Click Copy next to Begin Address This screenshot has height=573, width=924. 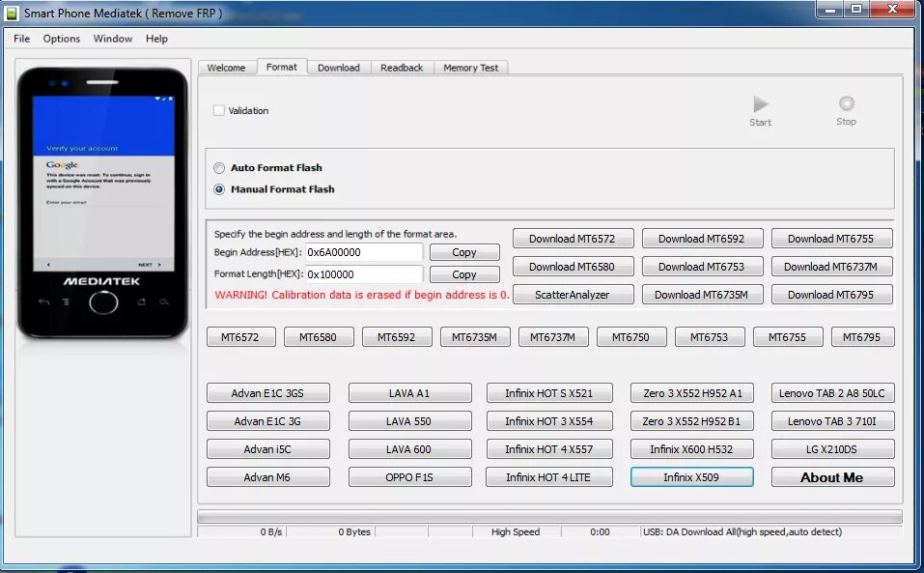coord(464,251)
